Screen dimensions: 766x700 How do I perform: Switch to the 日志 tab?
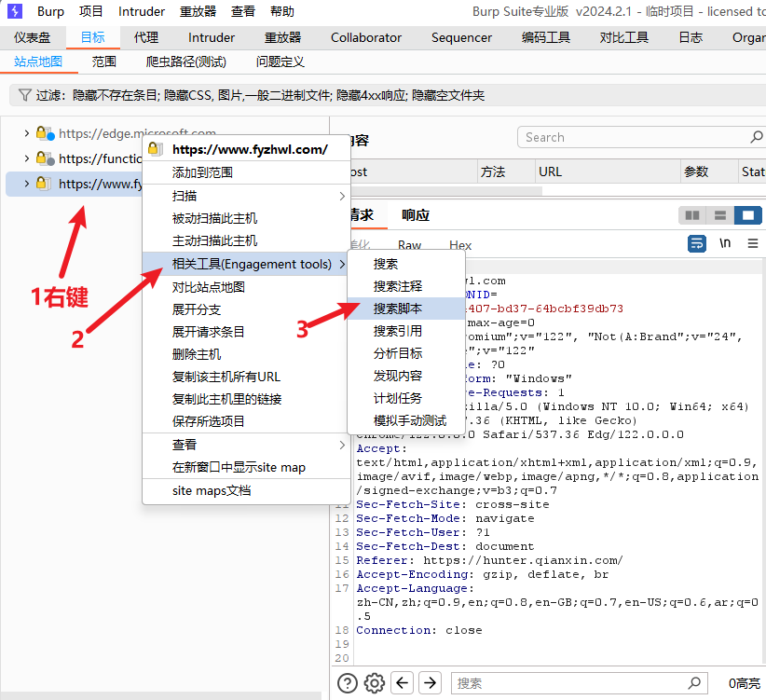click(x=691, y=37)
